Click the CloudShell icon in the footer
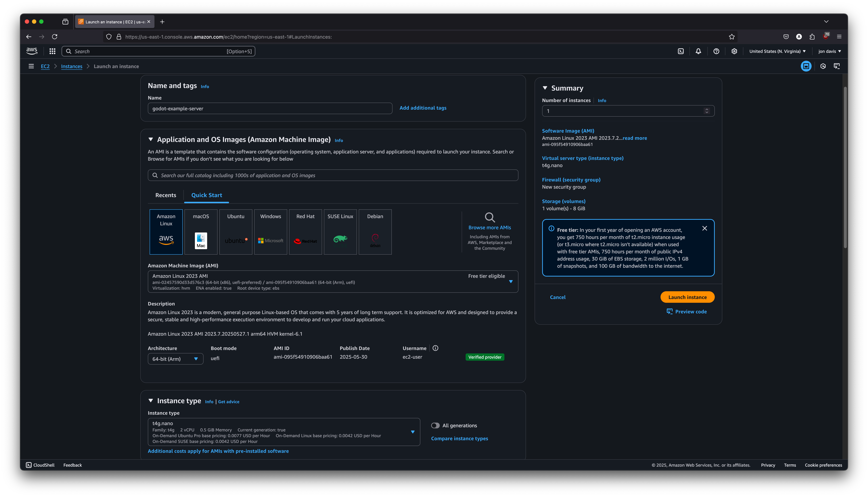Image resolution: width=868 pixels, height=497 pixels. point(29,465)
